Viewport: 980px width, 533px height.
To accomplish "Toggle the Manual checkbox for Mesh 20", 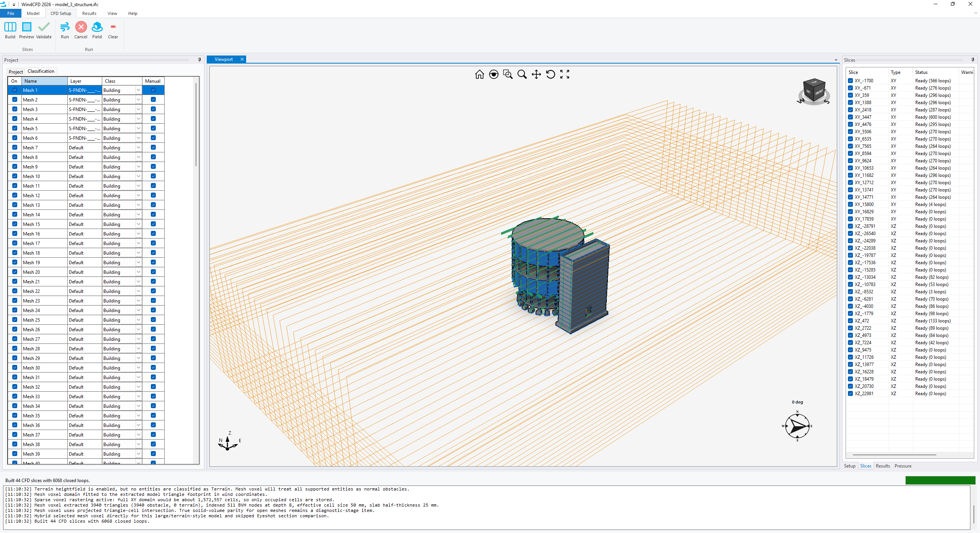I will coord(153,272).
